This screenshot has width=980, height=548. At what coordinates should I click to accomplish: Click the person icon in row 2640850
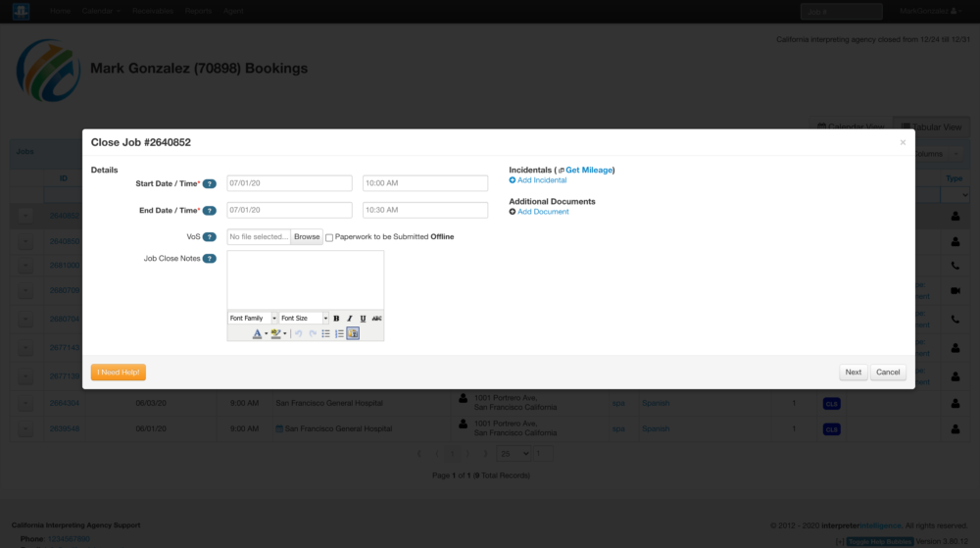pos(955,242)
